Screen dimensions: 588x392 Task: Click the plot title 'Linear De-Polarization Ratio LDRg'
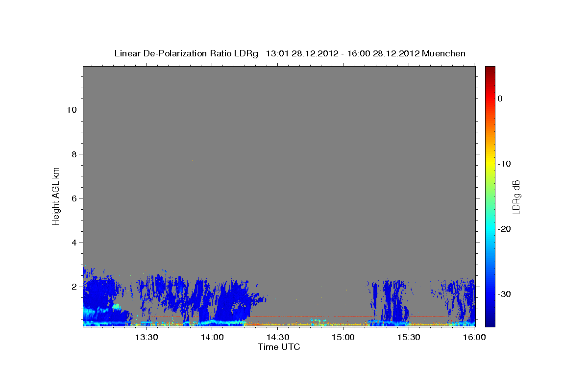186,53
